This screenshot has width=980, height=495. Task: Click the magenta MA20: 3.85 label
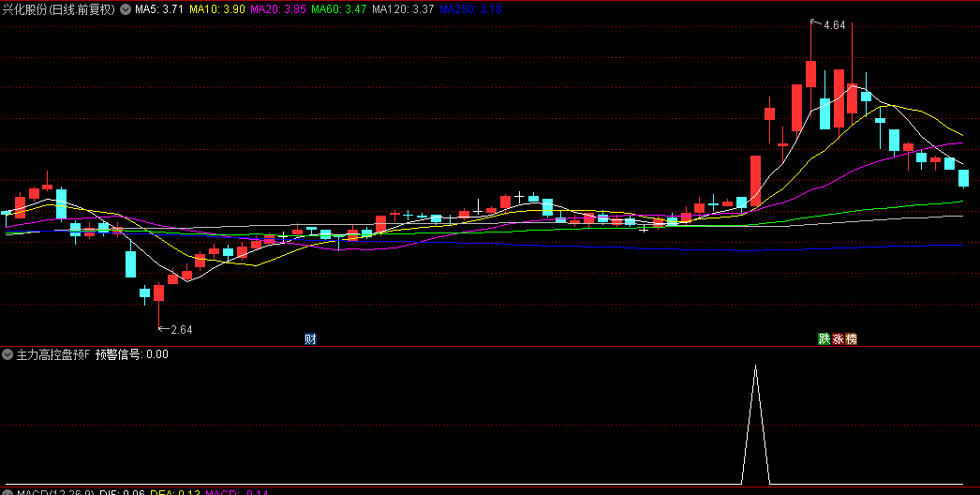click(277, 9)
